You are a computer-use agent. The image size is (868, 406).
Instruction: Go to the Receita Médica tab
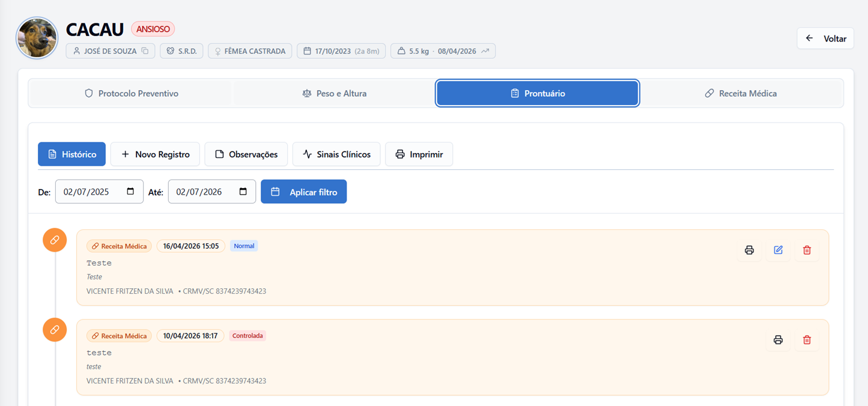coord(741,94)
